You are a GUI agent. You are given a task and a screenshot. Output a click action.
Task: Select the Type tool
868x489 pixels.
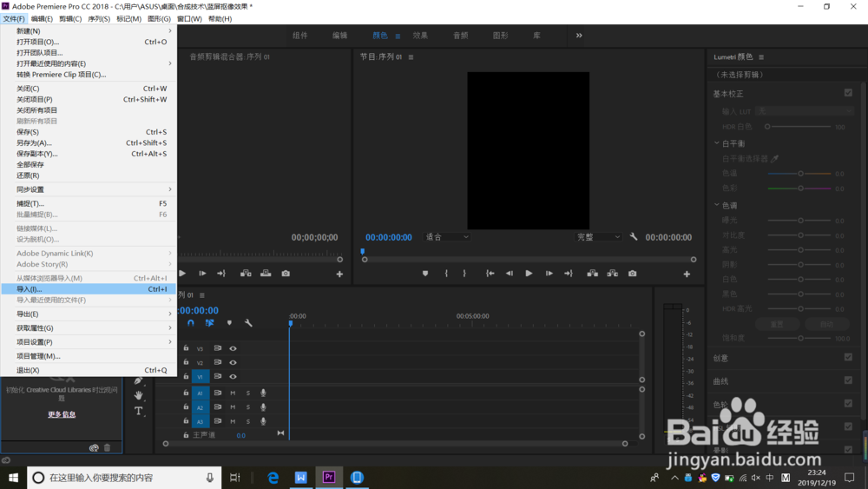point(138,411)
